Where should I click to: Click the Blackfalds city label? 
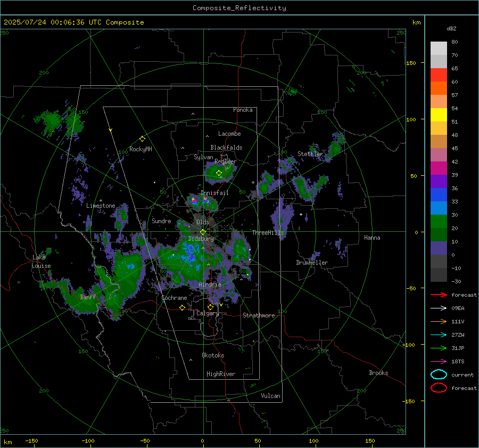(226, 148)
